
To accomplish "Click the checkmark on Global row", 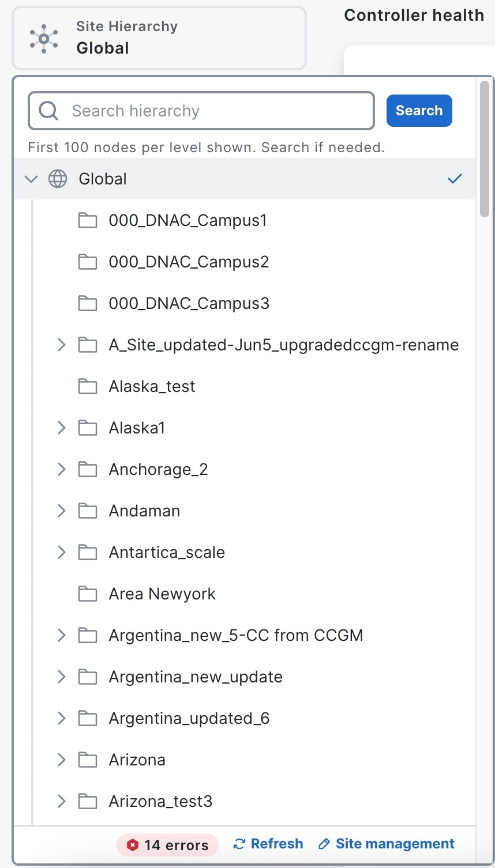I will tap(455, 179).
